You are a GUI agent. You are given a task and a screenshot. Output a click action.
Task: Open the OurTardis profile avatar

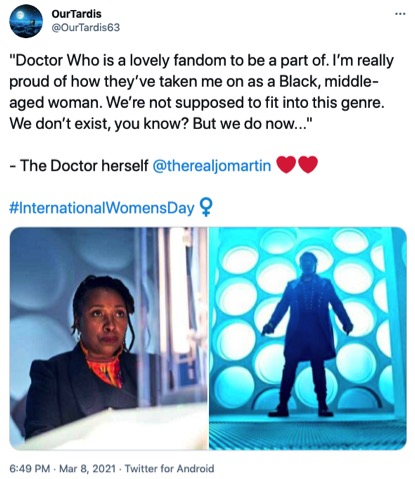26,21
